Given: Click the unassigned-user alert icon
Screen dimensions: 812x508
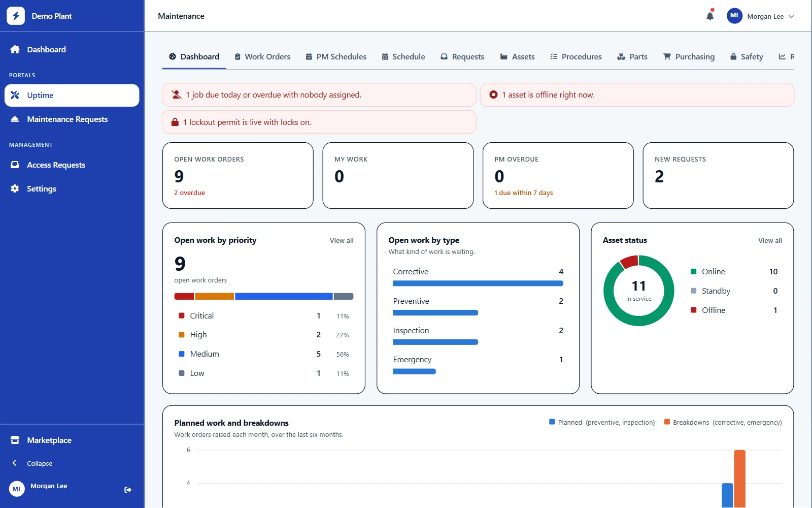Looking at the screenshot, I should pos(177,94).
